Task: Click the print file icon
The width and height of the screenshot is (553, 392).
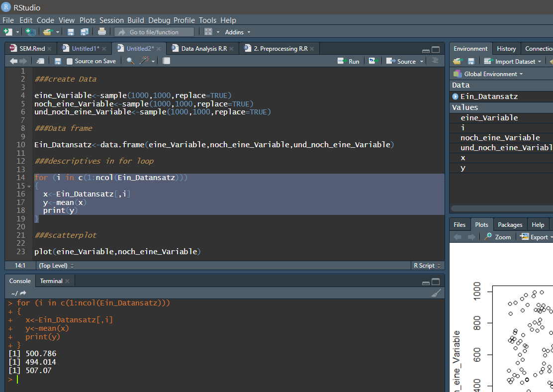Action: [x=102, y=32]
